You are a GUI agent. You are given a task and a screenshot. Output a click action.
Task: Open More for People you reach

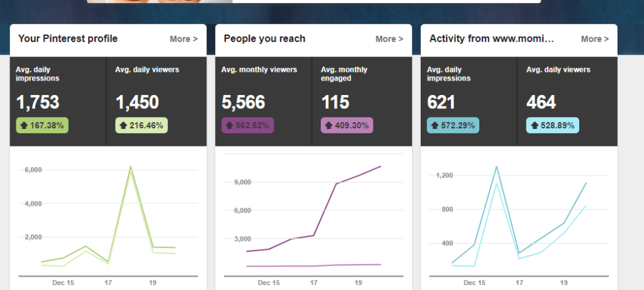[389, 39]
